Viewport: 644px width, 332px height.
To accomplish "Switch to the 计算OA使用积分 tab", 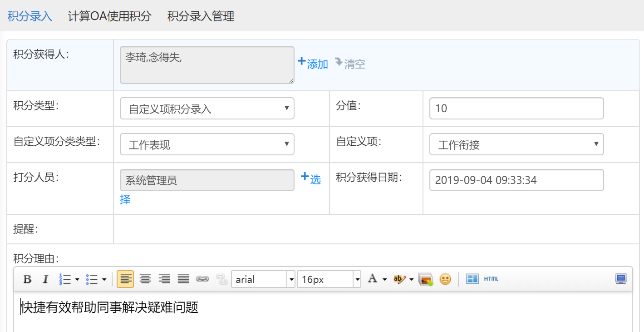I will (x=109, y=16).
